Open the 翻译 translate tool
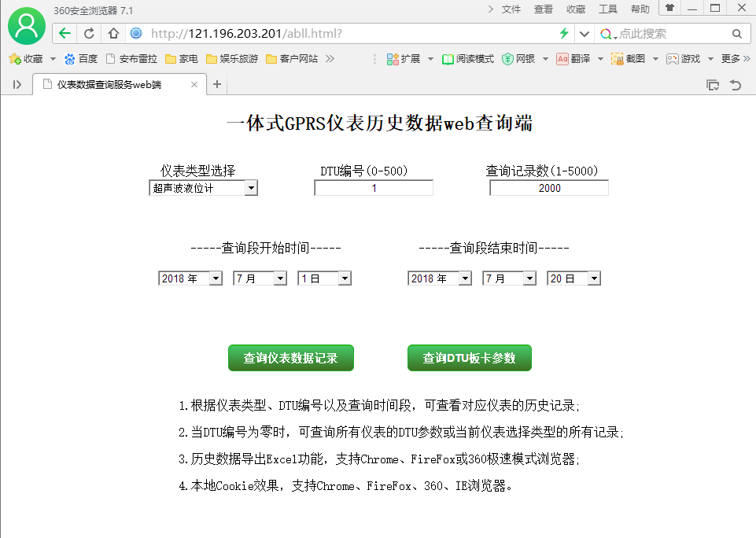Screen dimensions: 756x538 point(573,59)
